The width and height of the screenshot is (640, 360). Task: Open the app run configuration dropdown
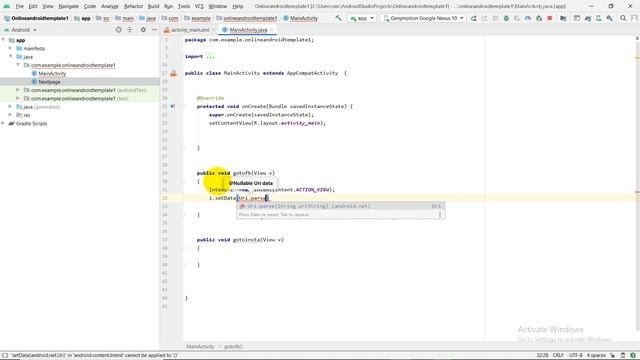click(362, 18)
